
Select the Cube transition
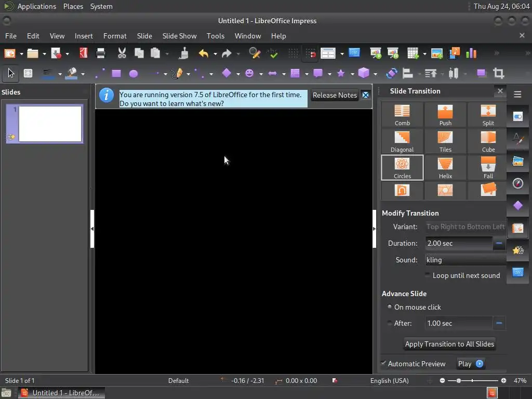488,141
